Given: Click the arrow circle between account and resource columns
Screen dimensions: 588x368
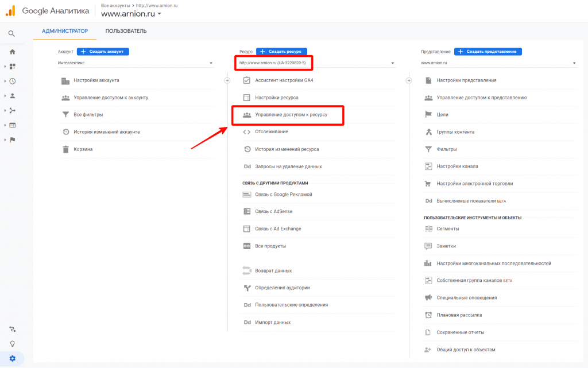Looking at the screenshot, I should (x=227, y=80).
